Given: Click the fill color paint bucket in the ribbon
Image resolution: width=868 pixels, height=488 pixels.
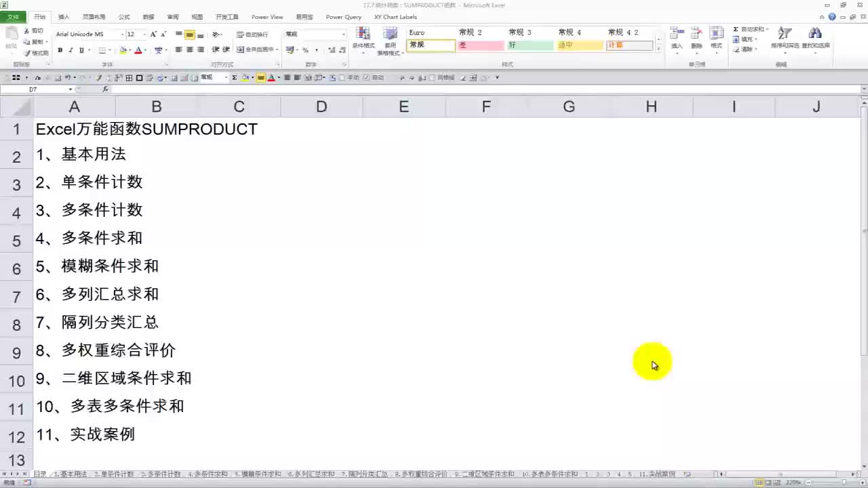Looking at the screenshot, I should 123,50.
